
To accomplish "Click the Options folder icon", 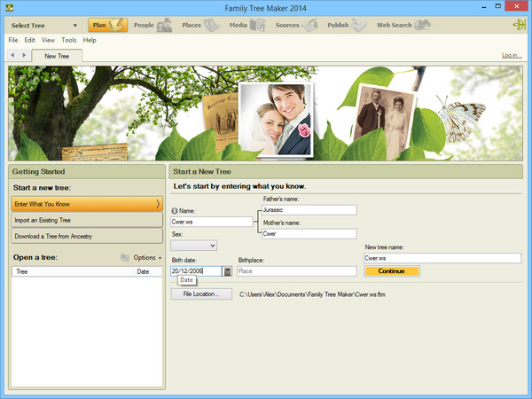I will pos(125,257).
